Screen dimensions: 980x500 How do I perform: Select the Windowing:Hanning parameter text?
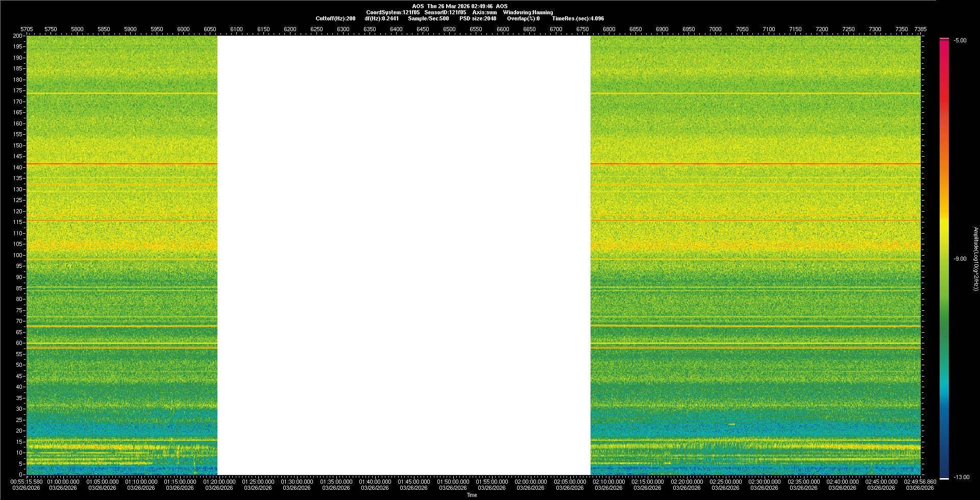[528, 12]
